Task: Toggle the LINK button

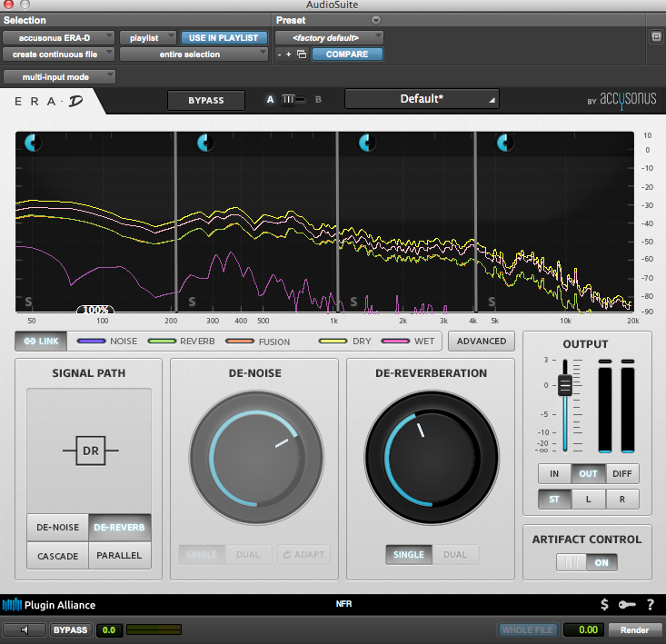Action: 41,342
